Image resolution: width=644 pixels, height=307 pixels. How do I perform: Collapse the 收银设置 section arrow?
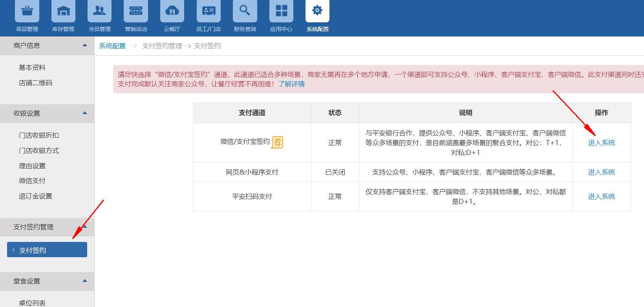85,113
